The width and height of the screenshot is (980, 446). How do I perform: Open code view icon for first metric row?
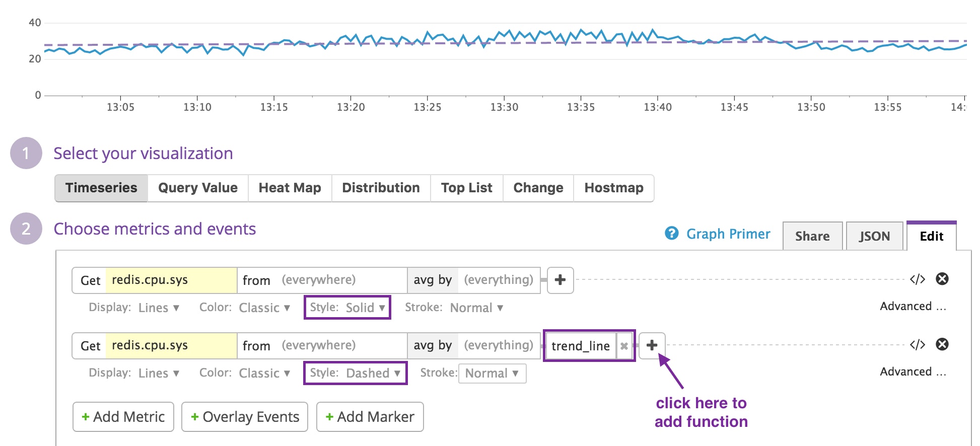click(x=917, y=279)
